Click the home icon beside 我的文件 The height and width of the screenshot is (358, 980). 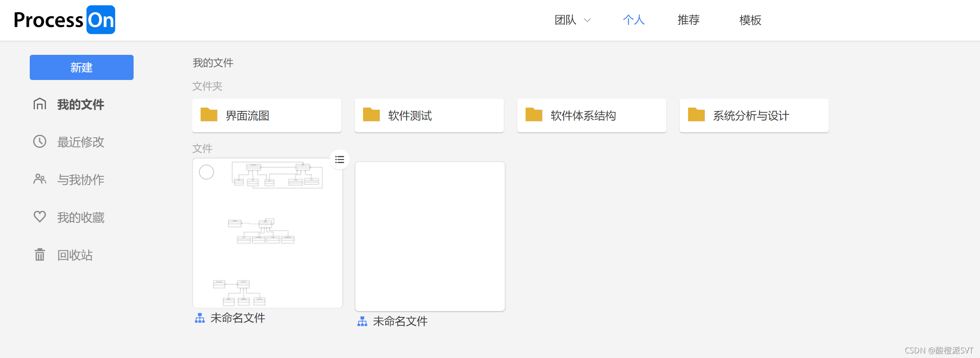40,104
